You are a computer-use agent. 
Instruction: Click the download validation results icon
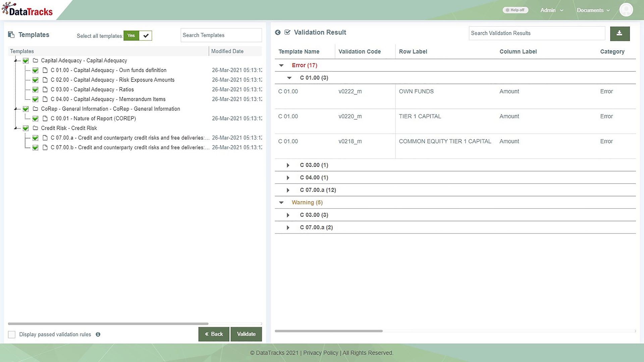[620, 33]
